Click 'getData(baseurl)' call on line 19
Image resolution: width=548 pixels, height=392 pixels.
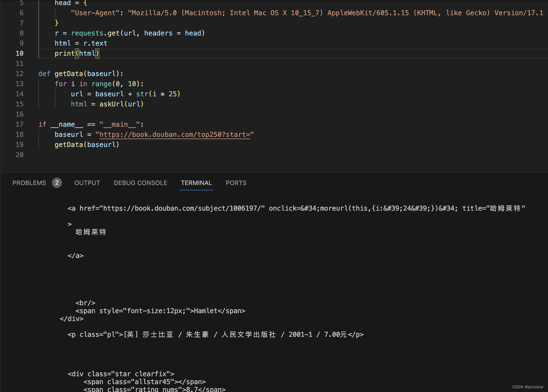pos(87,145)
